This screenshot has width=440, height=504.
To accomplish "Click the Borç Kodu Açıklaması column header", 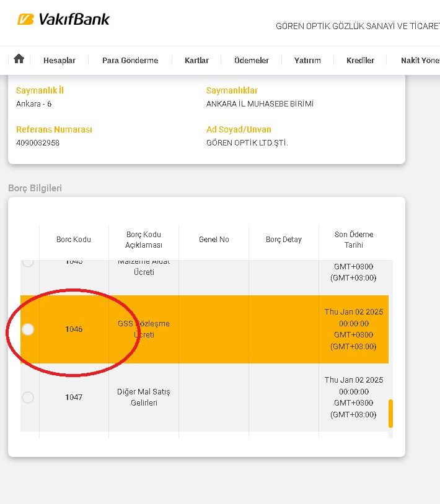I will [x=144, y=240].
